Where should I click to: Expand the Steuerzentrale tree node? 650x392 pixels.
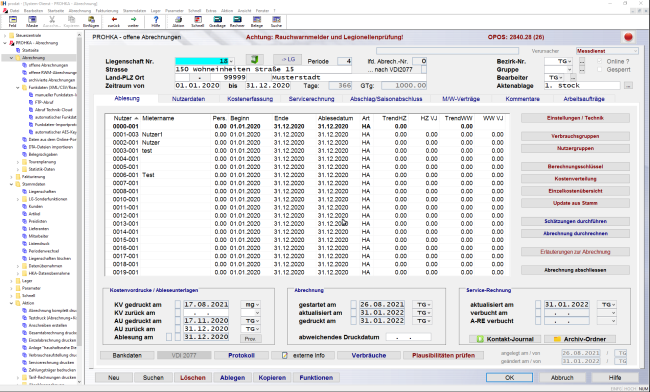pos(5,35)
